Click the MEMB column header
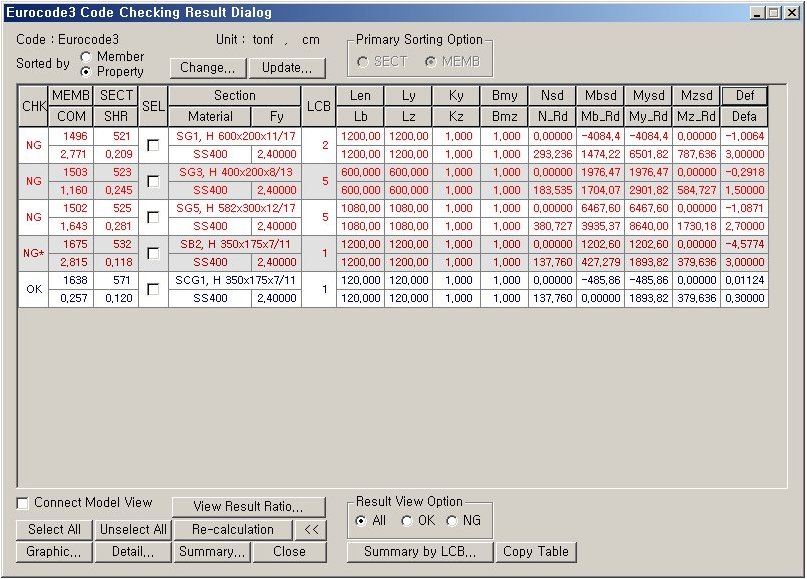Viewport: 807px width, 579px height. 71,96
